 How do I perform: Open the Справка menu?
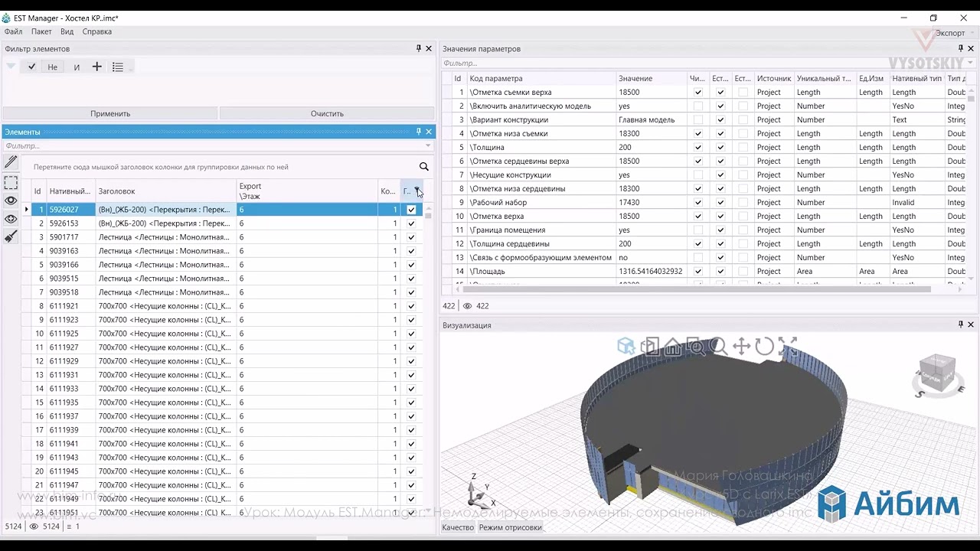click(x=97, y=31)
